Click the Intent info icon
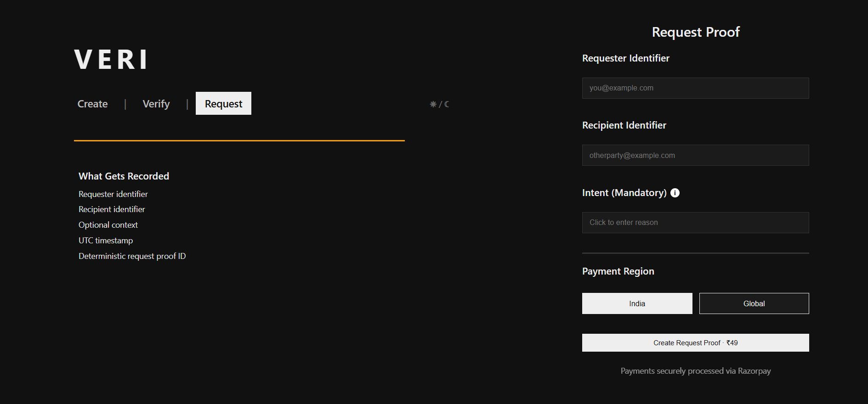868x404 pixels. click(675, 193)
